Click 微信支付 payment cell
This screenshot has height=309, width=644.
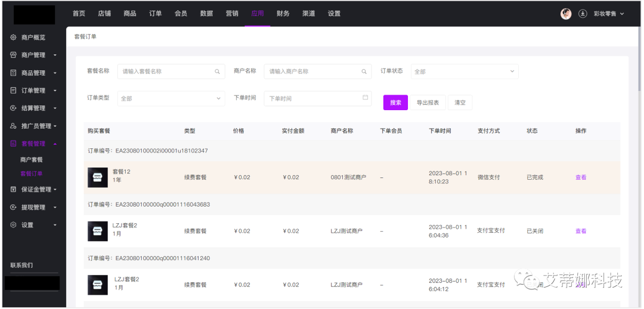[489, 177]
